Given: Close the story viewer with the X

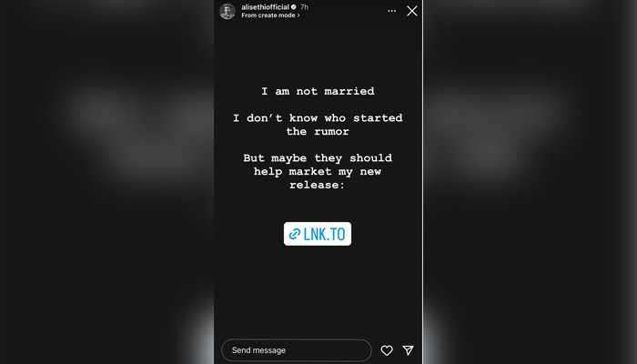Looking at the screenshot, I should coord(412,11).
